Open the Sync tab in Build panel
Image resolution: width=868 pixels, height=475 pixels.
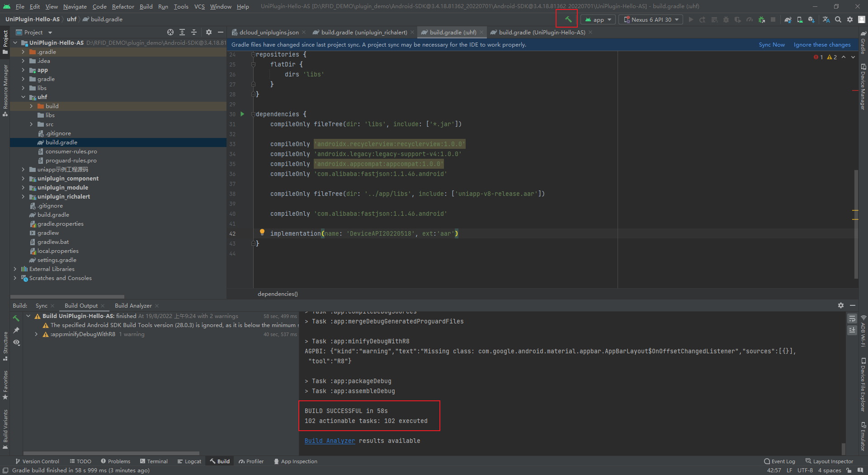[42, 305]
